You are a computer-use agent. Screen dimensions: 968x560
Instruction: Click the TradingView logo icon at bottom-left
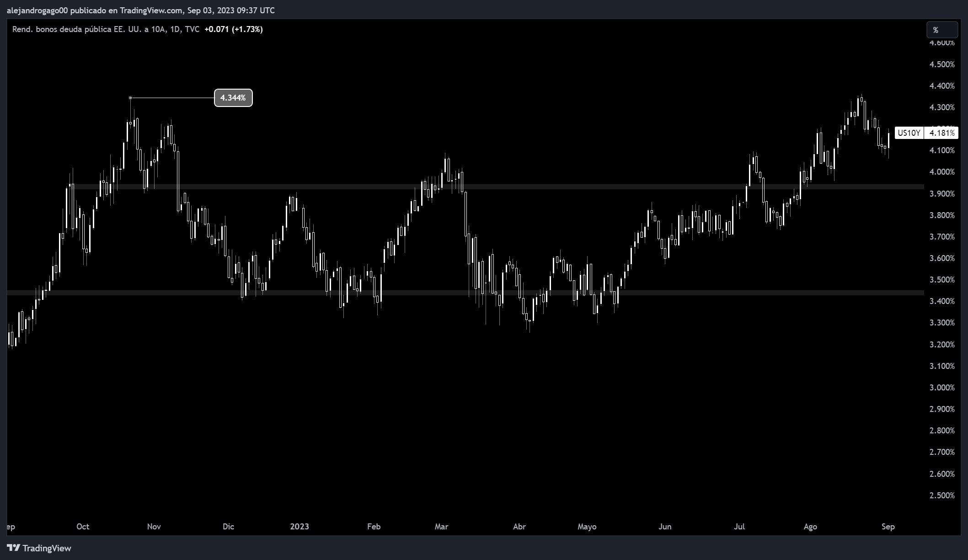(13, 548)
